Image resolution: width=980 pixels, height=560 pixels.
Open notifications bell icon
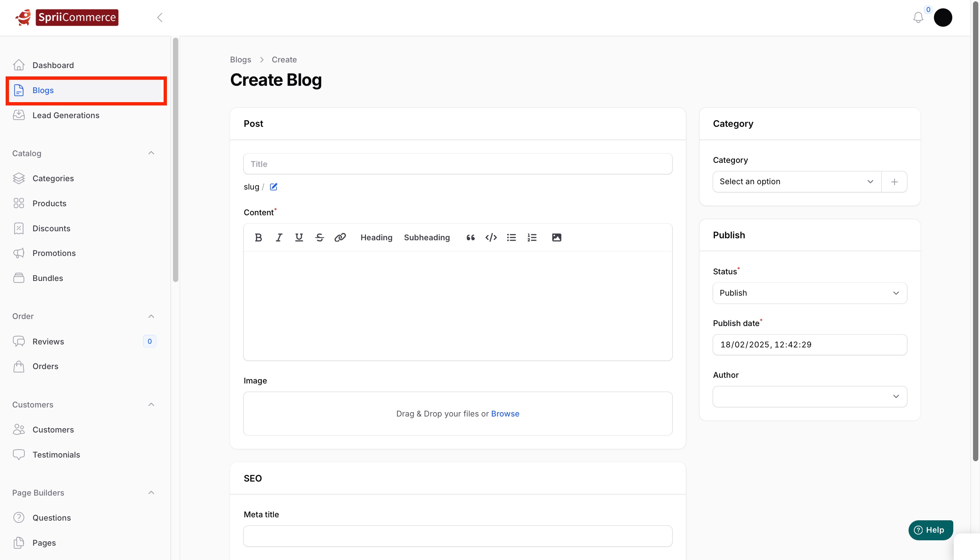(x=918, y=18)
